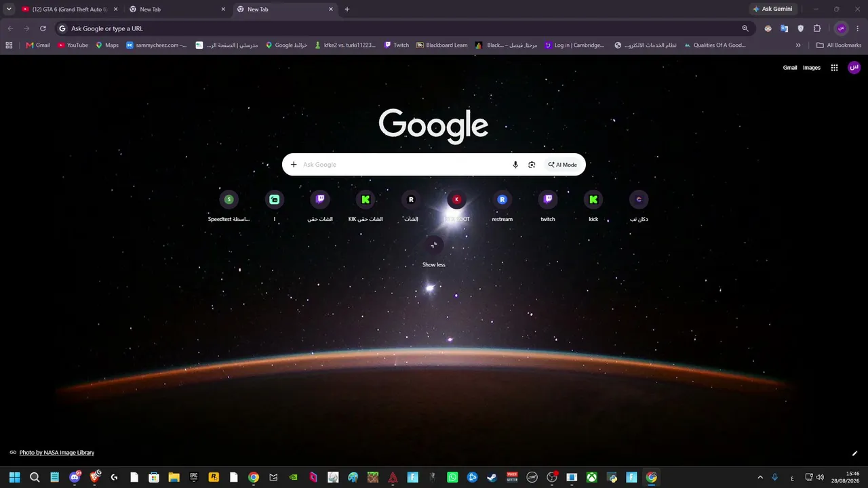The width and height of the screenshot is (868, 488).
Task: Open the Blackboard Learn bookmark
Action: click(441, 45)
